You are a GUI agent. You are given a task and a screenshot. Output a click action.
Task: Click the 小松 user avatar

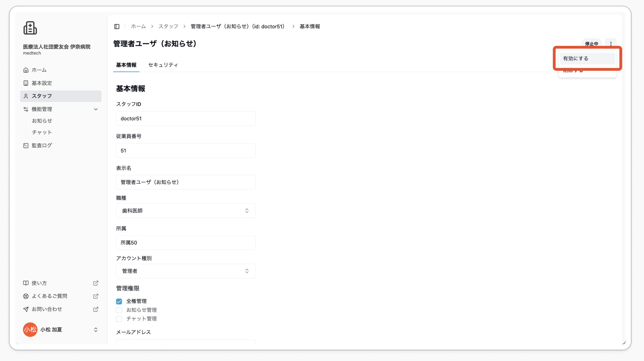point(30,330)
